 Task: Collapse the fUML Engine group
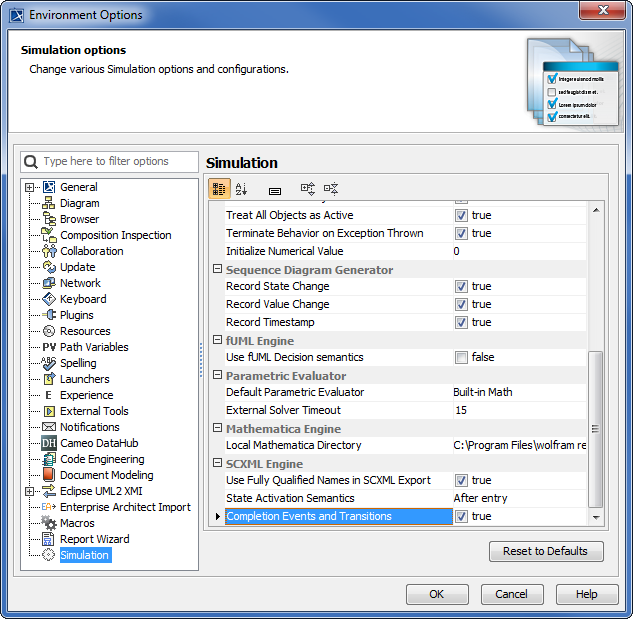pyautogui.click(x=217, y=340)
